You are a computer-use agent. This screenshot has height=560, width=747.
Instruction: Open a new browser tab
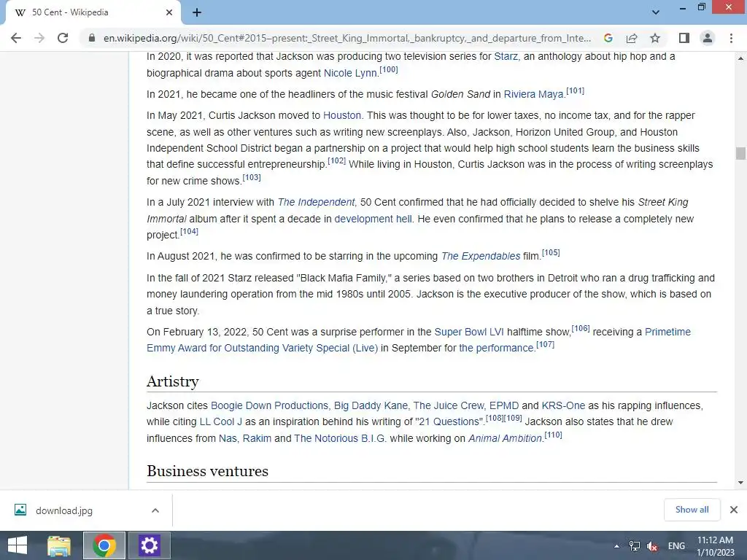(x=197, y=12)
